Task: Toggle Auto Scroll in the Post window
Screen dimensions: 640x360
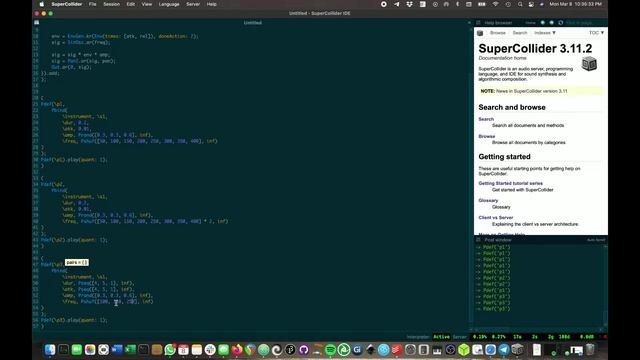Action: point(596,240)
